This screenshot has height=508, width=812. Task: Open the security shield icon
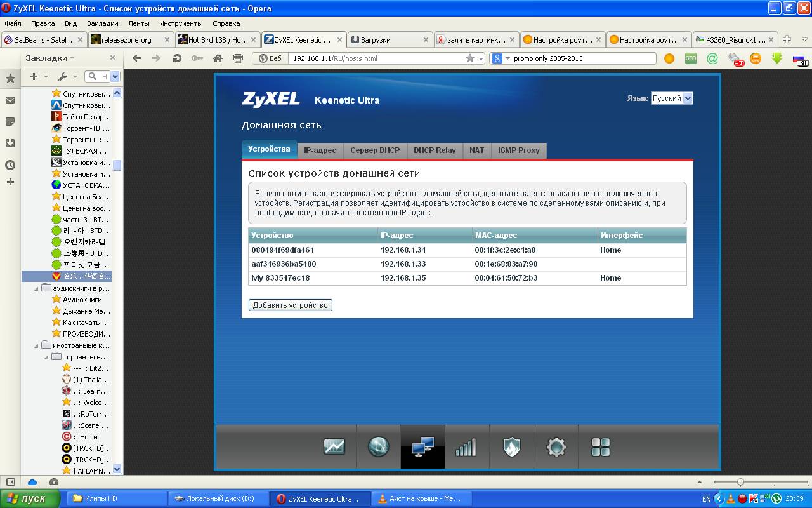point(511,446)
